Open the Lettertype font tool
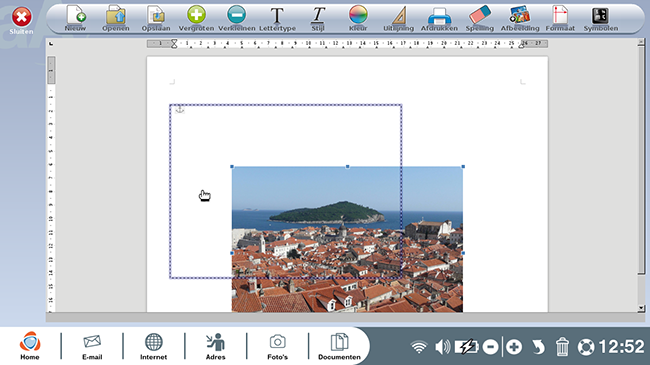650x365 pixels. [277, 18]
